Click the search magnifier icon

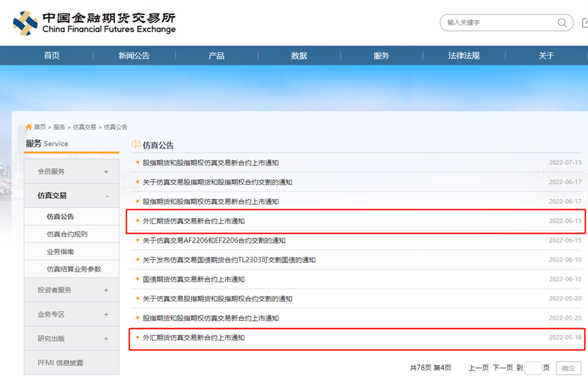point(562,22)
